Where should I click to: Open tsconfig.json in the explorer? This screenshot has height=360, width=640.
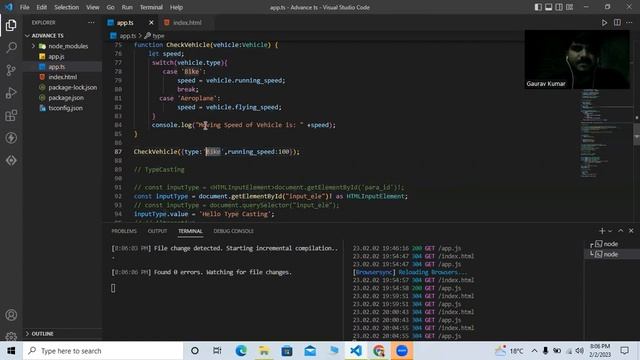click(62, 108)
